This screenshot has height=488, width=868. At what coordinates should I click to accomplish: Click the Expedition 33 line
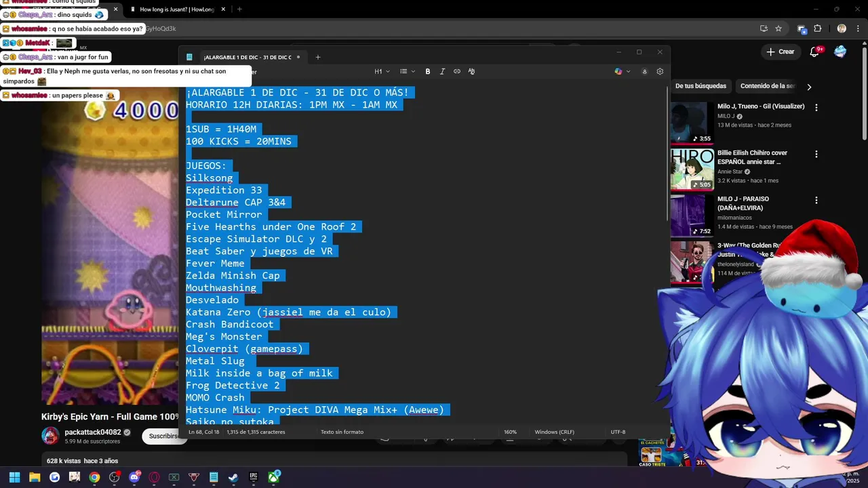(224, 190)
